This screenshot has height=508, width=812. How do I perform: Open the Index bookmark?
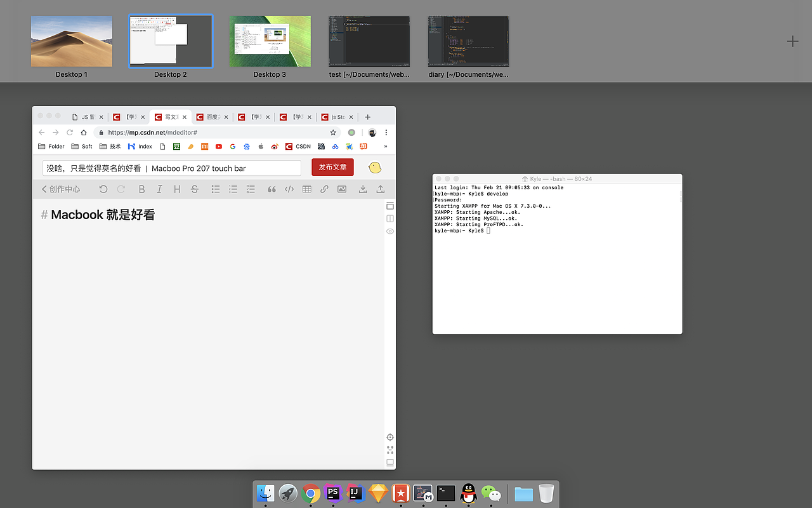pyautogui.click(x=140, y=147)
